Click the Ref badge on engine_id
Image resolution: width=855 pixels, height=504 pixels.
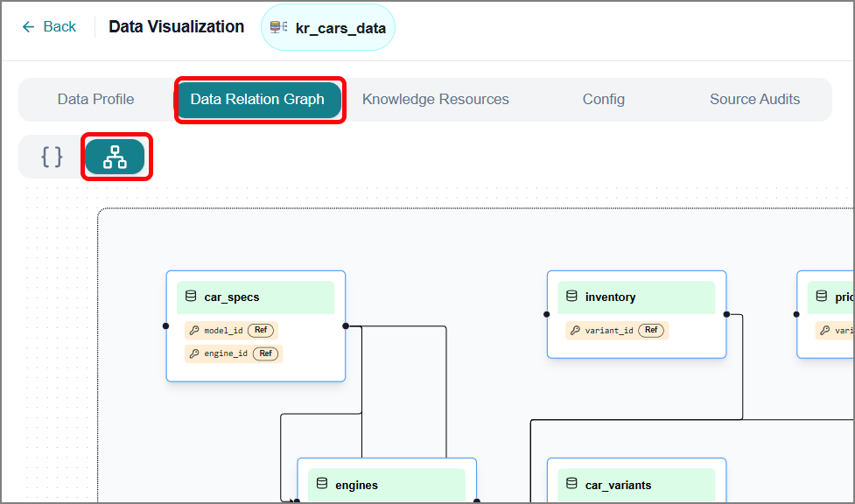(x=265, y=353)
